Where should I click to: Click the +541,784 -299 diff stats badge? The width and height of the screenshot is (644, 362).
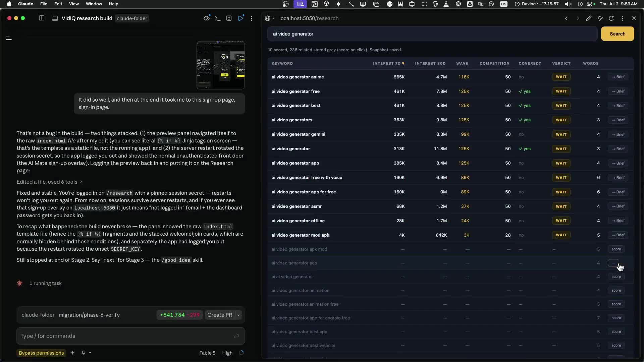click(179, 315)
